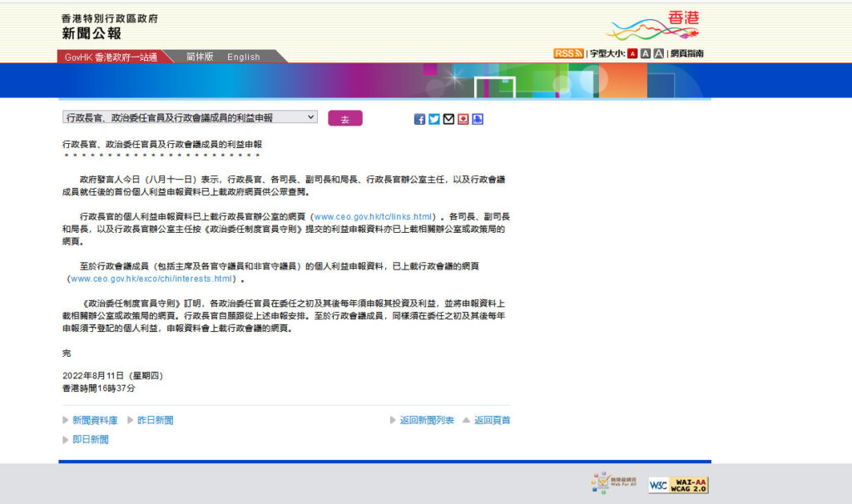The image size is (852, 504).
Task: Click the Brand Hong Kong dragon logo
Action: click(652, 27)
